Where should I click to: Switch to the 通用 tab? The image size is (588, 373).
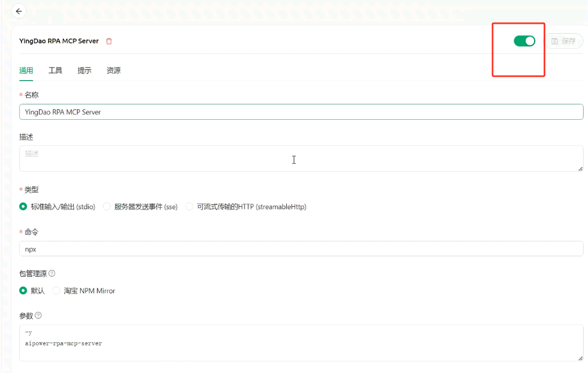pos(26,70)
